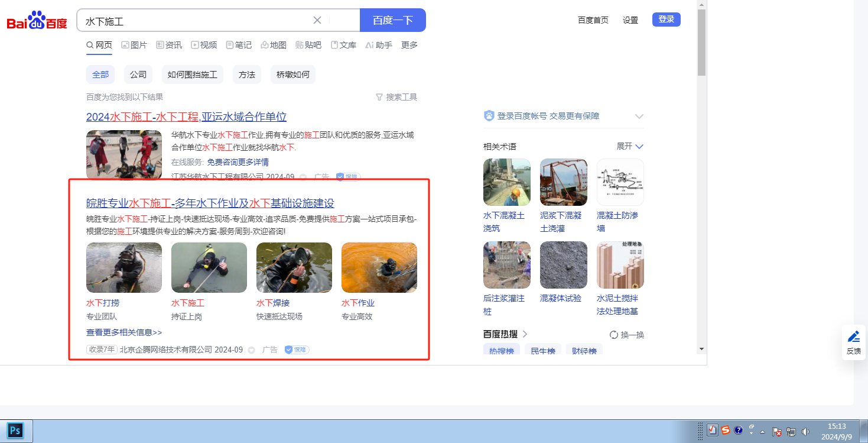Image resolution: width=868 pixels, height=443 pixels.
Task: Expand the 相关术语 list with 展开
Action: pos(630,146)
